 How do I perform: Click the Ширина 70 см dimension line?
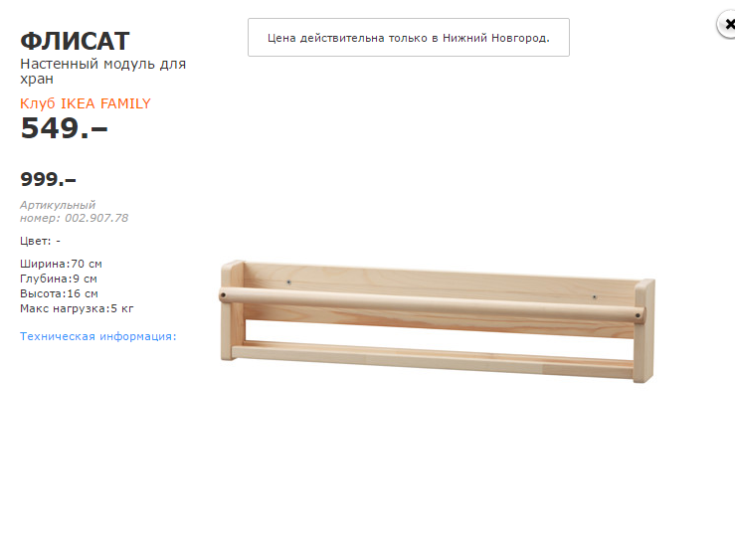click(x=61, y=264)
